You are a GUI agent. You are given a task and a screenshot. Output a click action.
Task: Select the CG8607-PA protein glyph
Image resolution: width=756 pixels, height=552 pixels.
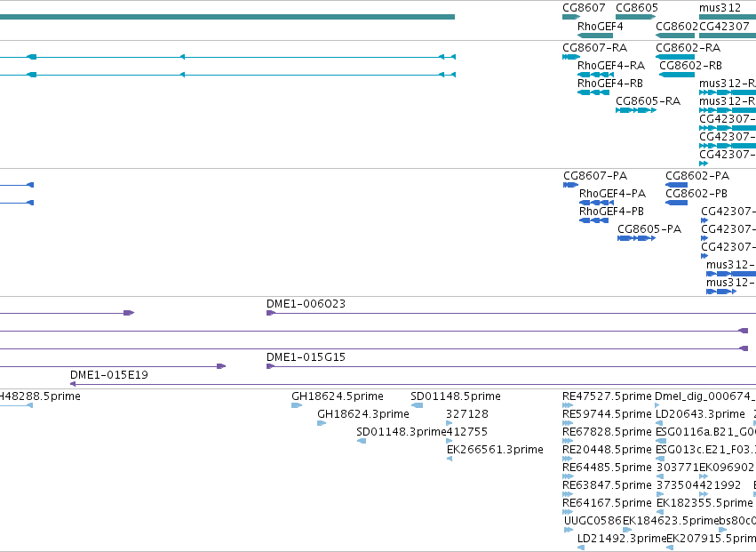pos(571,185)
